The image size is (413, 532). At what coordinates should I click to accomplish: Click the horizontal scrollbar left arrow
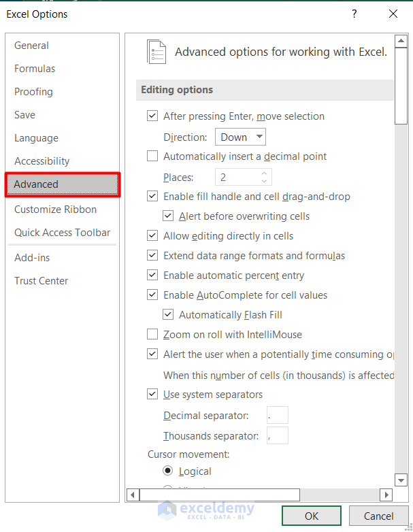(133, 495)
